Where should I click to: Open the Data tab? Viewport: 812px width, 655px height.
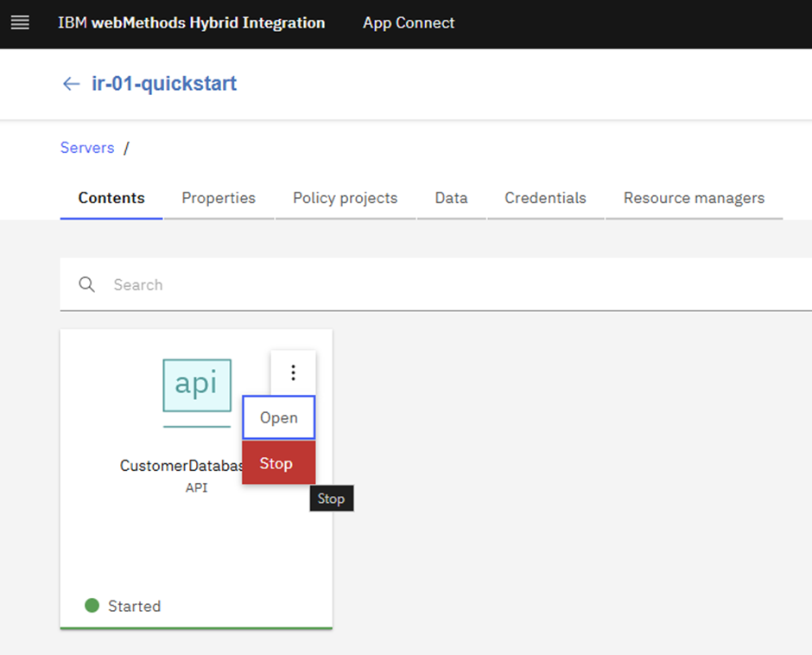pos(451,198)
